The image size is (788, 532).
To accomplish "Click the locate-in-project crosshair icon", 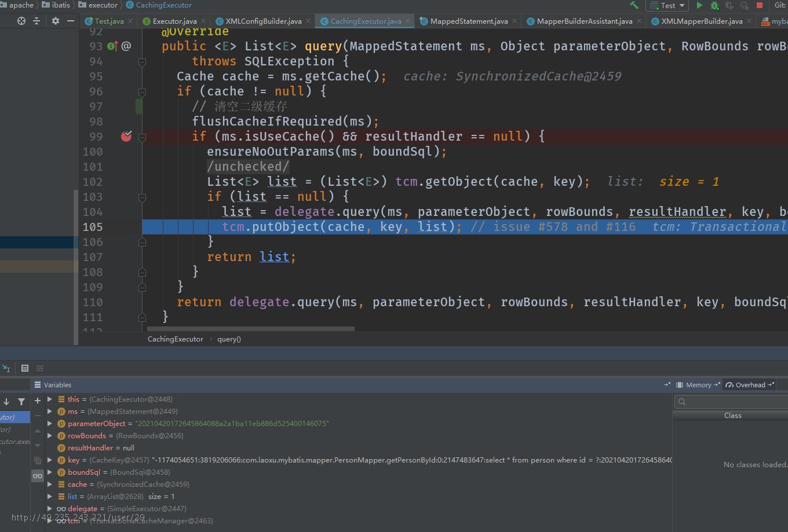I will tap(21, 20).
